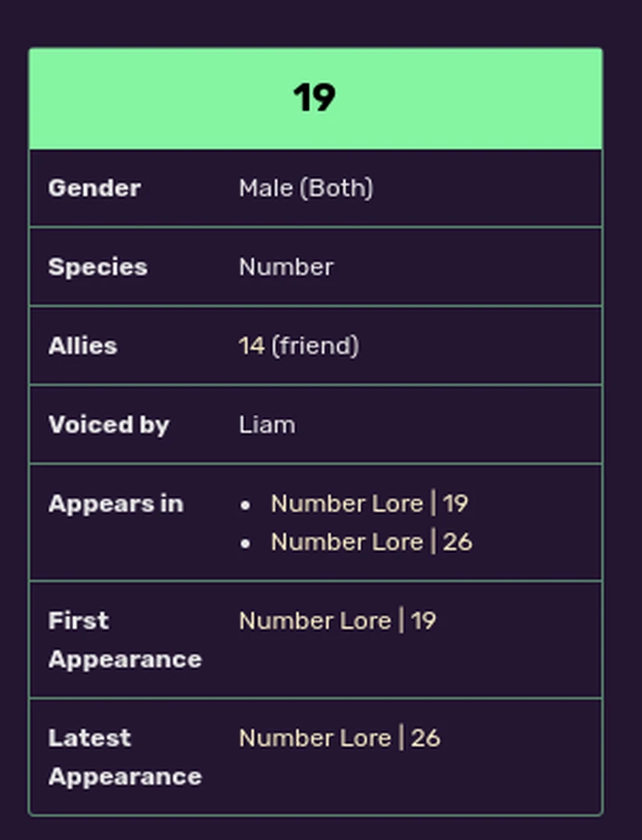Open Number Lore | 19 in Appears in list

click(369, 503)
